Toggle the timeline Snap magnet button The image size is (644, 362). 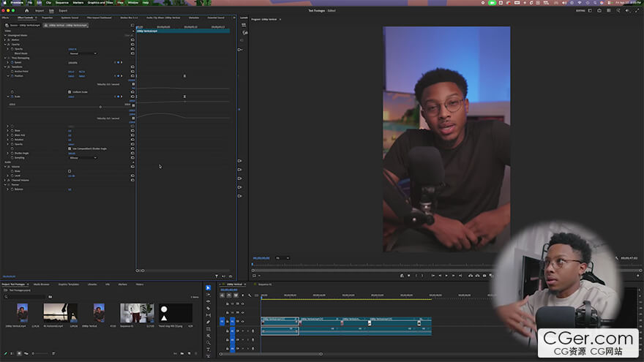pos(229,295)
